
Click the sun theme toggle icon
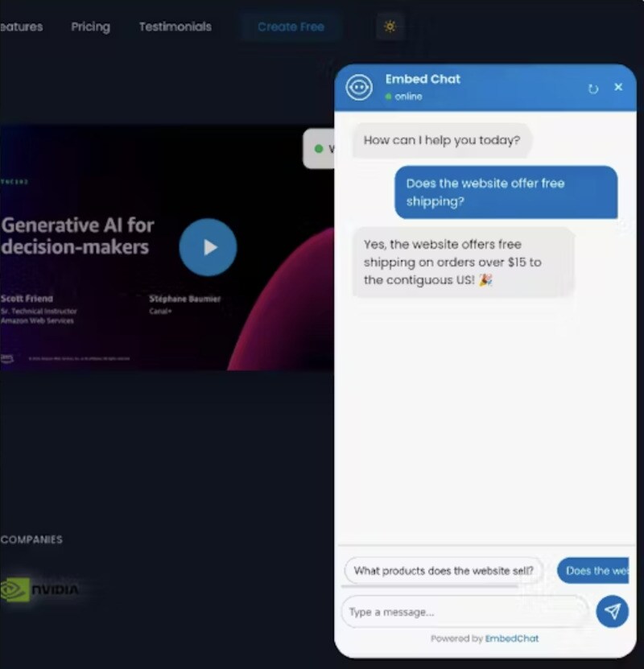[390, 27]
